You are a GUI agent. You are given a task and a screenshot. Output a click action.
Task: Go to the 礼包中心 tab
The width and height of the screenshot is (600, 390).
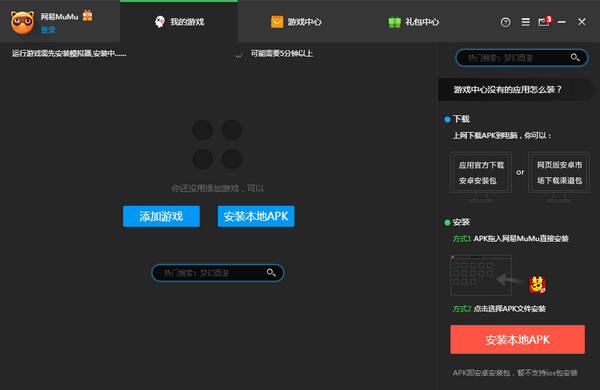(414, 22)
